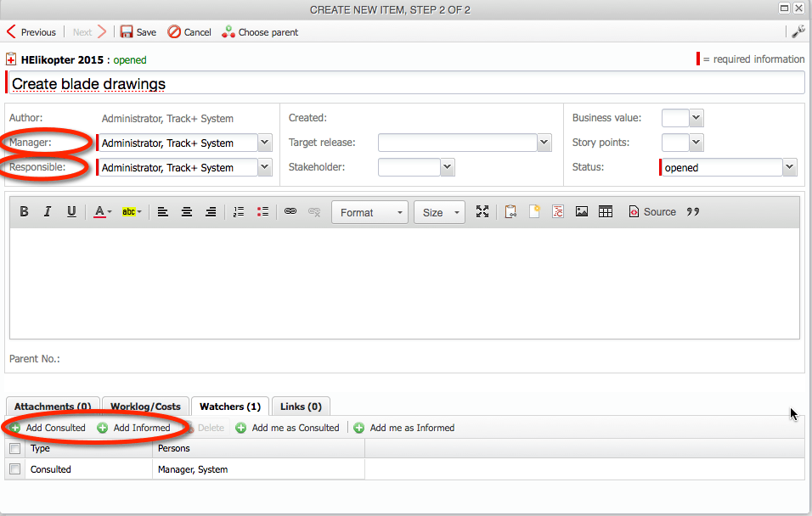
Task: Select the Bold formatting icon
Action: coord(24,211)
